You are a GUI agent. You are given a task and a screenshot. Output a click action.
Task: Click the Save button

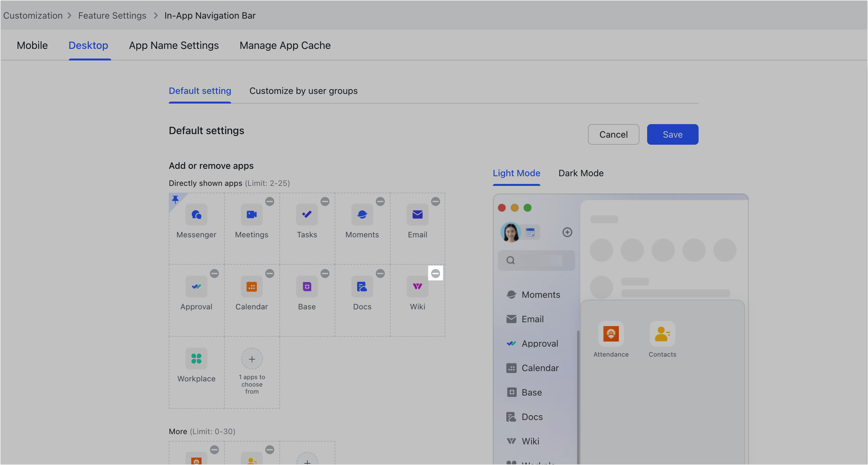(672, 134)
